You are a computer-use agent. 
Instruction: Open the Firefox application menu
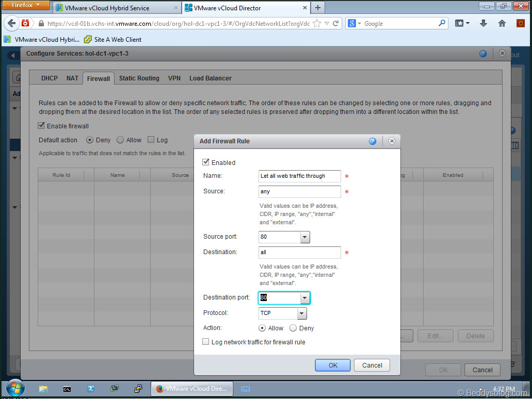26,5
